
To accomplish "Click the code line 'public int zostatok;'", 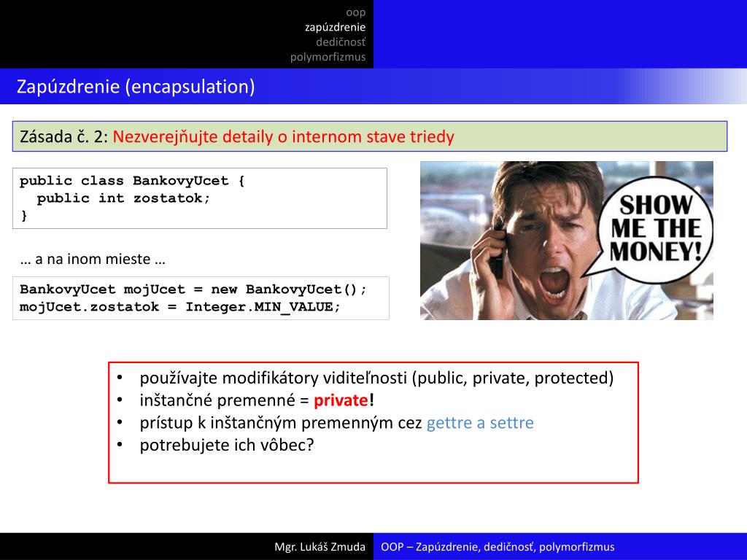I will click(123, 198).
